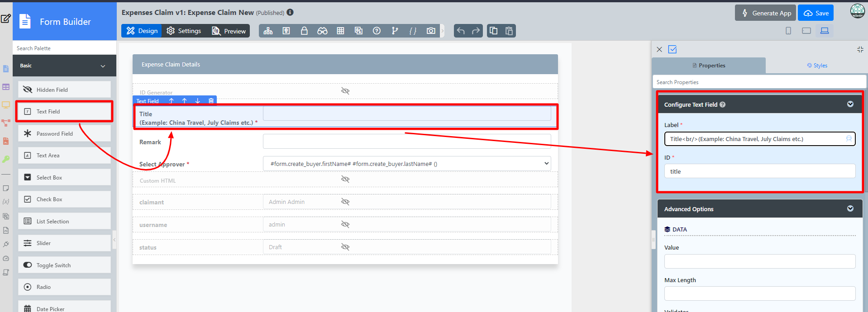The width and height of the screenshot is (868, 312).
Task: Open the red process flow icon in sidebar
Action: [6, 123]
